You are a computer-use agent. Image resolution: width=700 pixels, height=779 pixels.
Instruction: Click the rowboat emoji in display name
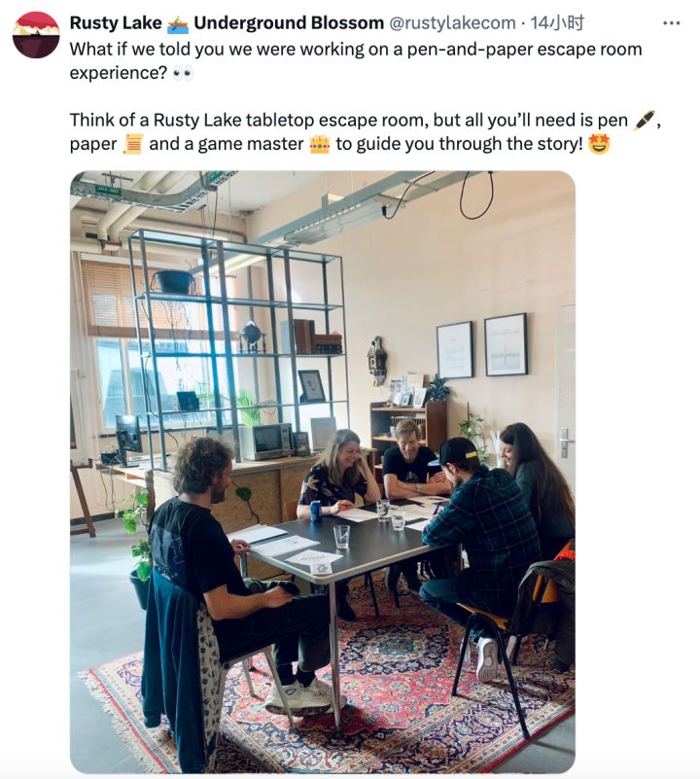[178, 22]
